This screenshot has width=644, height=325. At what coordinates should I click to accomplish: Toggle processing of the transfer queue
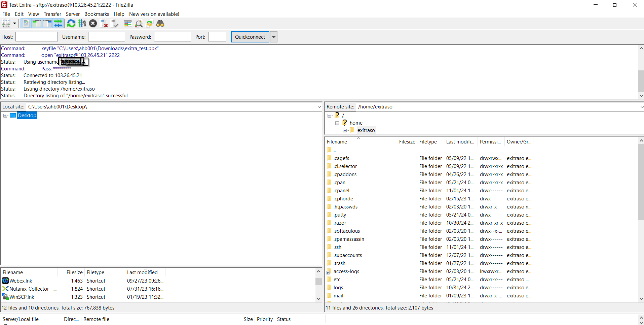tap(82, 24)
